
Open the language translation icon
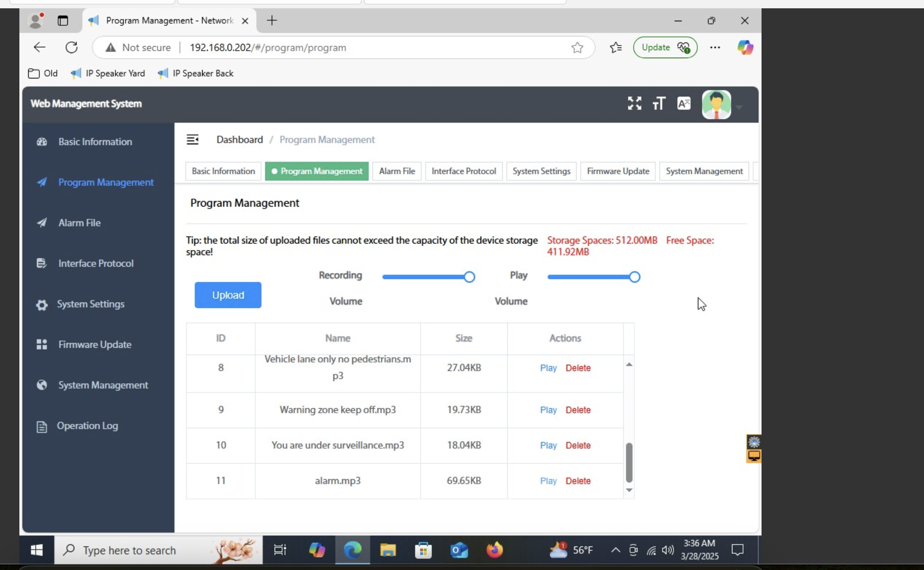684,103
